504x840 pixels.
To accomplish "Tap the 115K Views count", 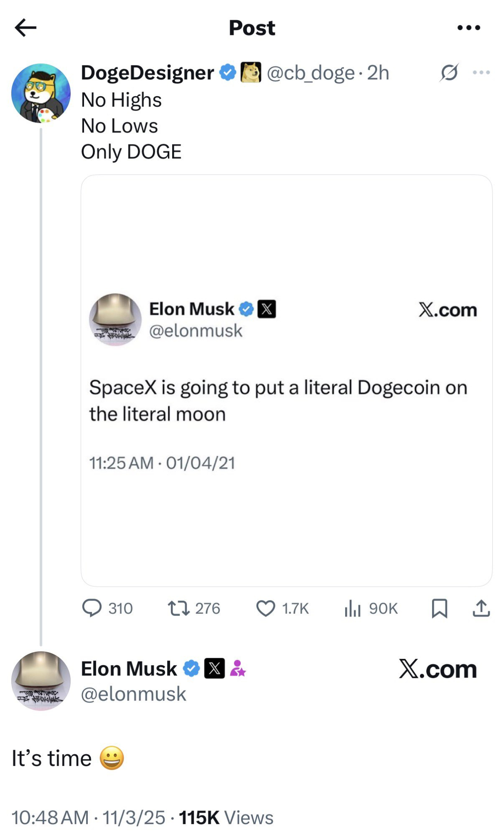I will [226, 817].
